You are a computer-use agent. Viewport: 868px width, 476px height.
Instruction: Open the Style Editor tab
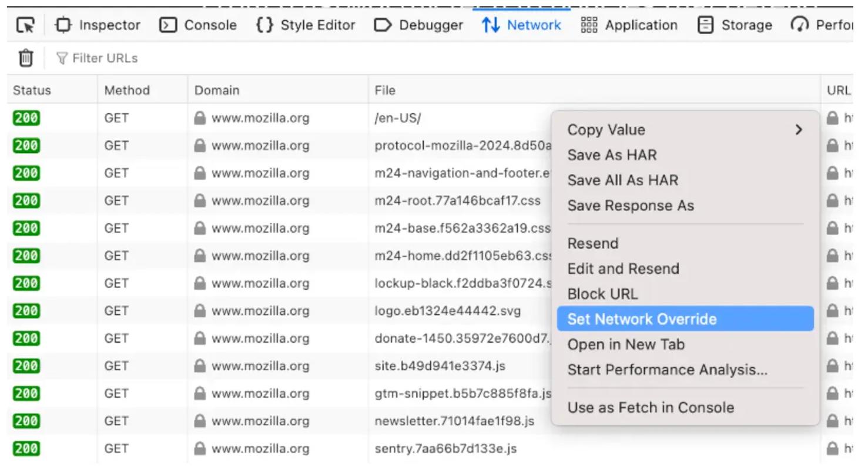(x=306, y=25)
